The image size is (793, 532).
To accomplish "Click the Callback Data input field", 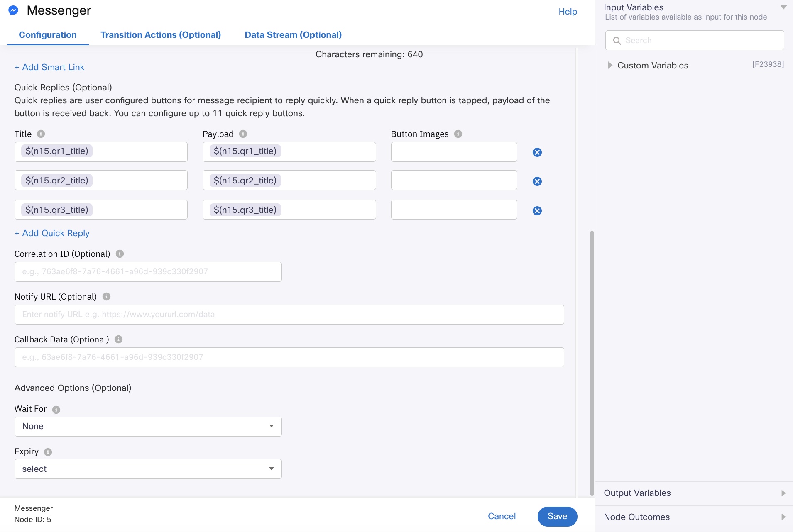I will (x=289, y=357).
